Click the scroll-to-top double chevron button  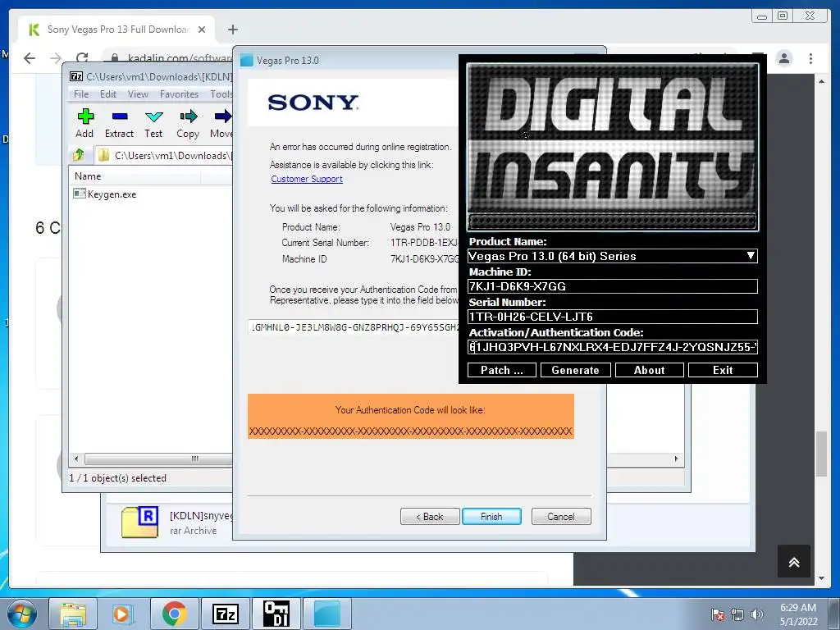click(x=794, y=561)
